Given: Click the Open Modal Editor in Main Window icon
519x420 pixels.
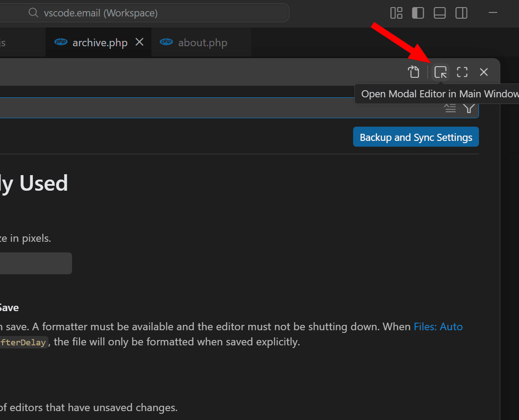Looking at the screenshot, I should 440,72.
